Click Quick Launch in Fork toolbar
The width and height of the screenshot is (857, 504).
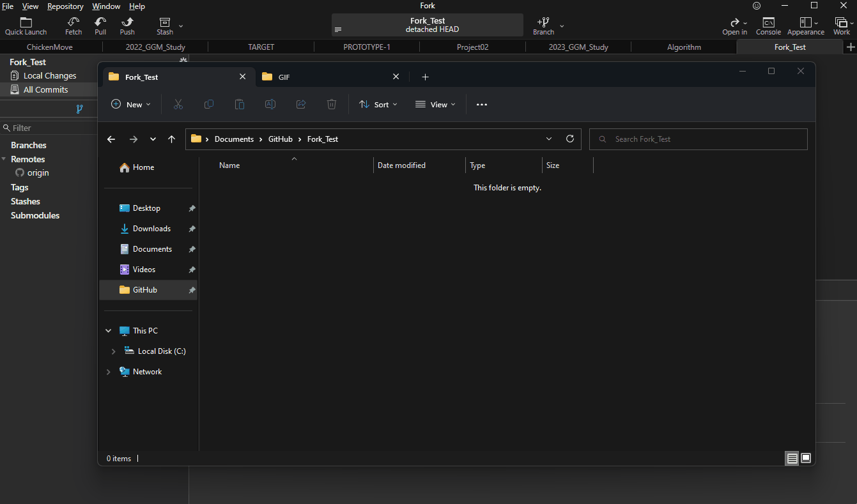[x=26, y=26]
